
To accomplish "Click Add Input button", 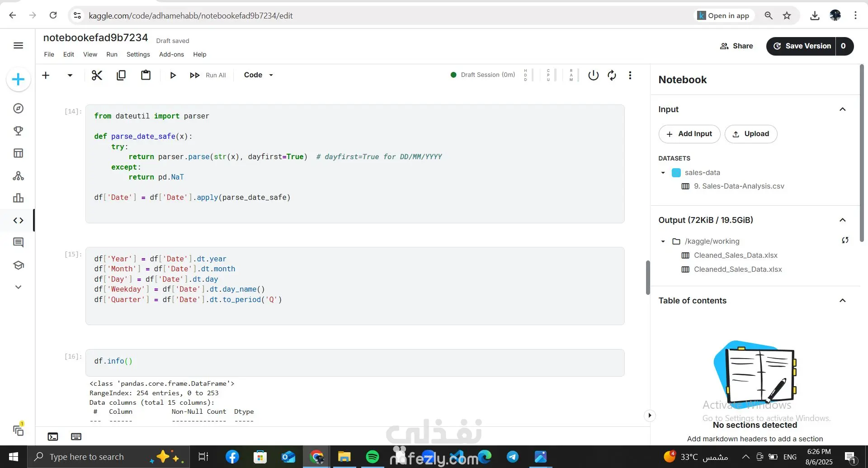I will pyautogui.click(x=689, y=134).
